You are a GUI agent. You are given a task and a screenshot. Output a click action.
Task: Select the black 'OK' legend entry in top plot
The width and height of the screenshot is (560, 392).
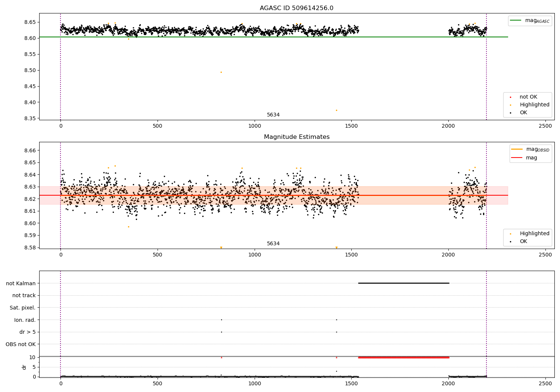[519, 112]
